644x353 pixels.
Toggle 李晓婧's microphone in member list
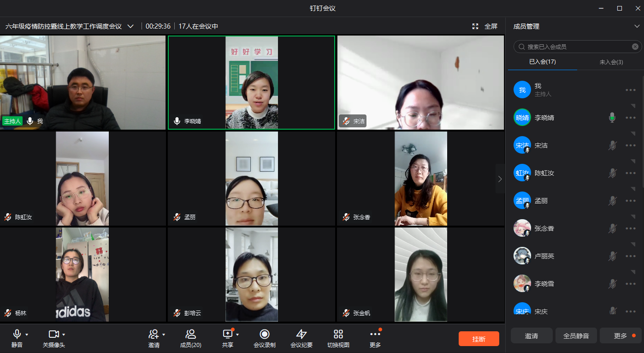tap(612, 118)
